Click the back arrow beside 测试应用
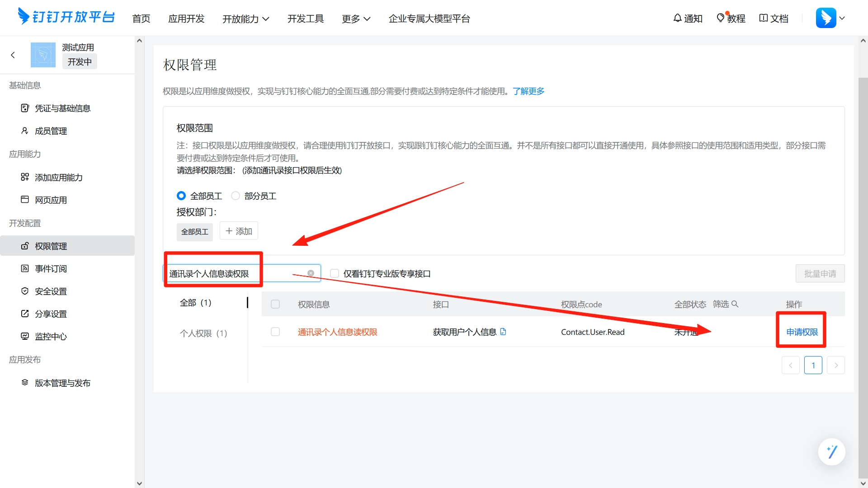Viewport: 868px width, 488px height. (13, 55)
